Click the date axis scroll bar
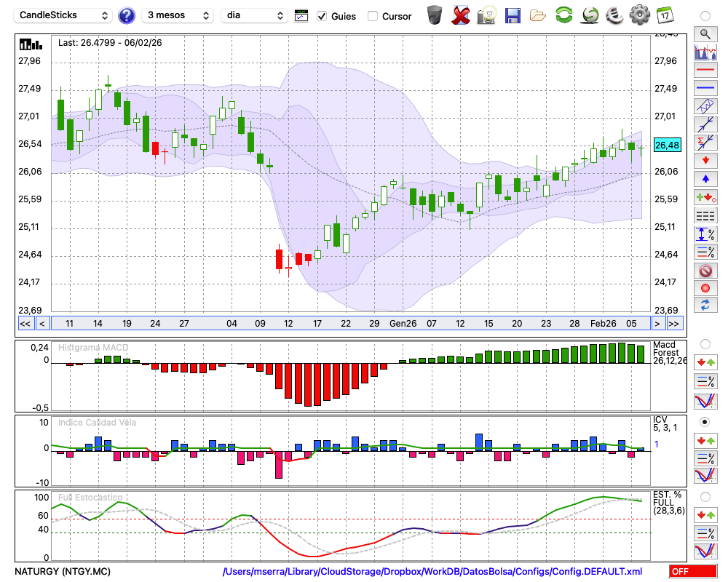Screen dimensions: 728x582 (351, 324)
